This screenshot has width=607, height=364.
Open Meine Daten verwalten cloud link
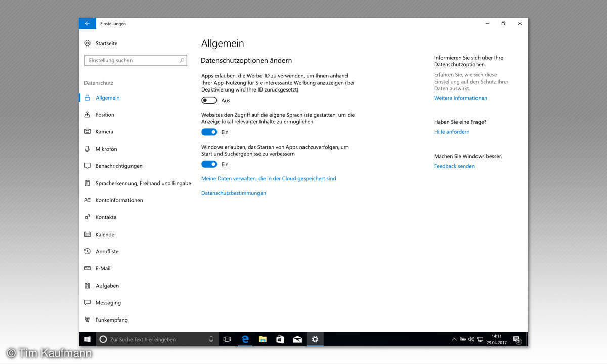coord(269,178)
